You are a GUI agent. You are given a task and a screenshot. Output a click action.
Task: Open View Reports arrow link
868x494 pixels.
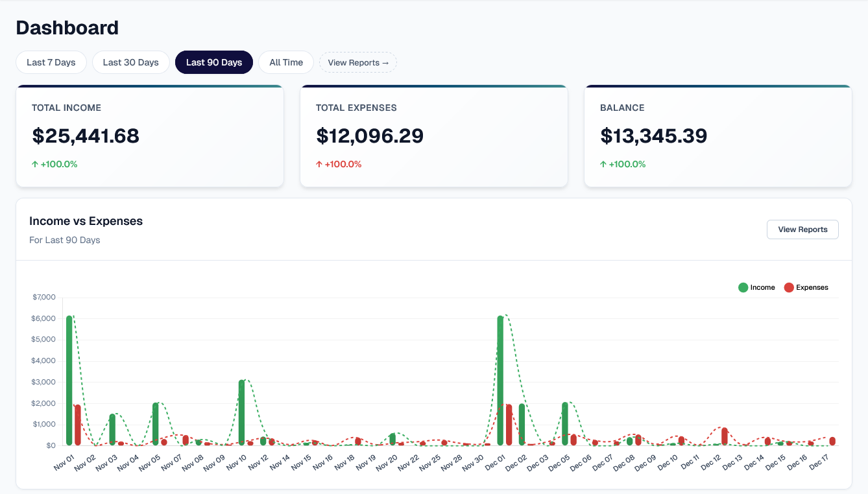tap(358, 63)
